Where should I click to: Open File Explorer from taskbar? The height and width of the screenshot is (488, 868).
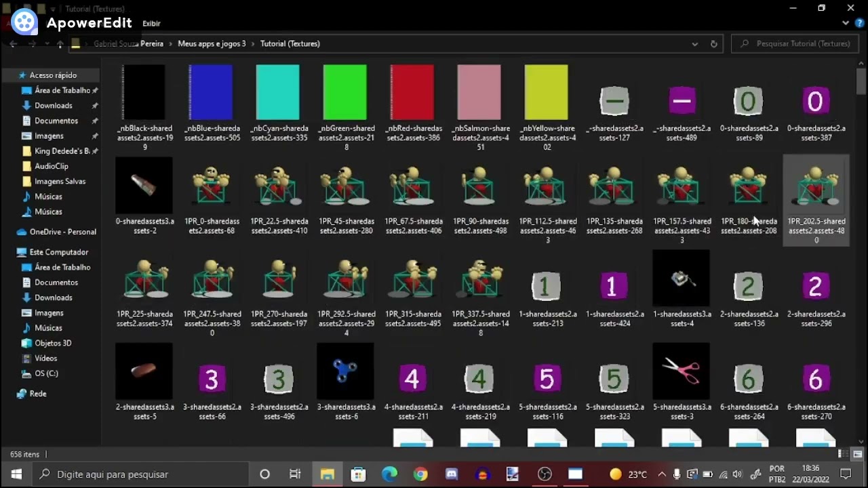tap(327, 474)
